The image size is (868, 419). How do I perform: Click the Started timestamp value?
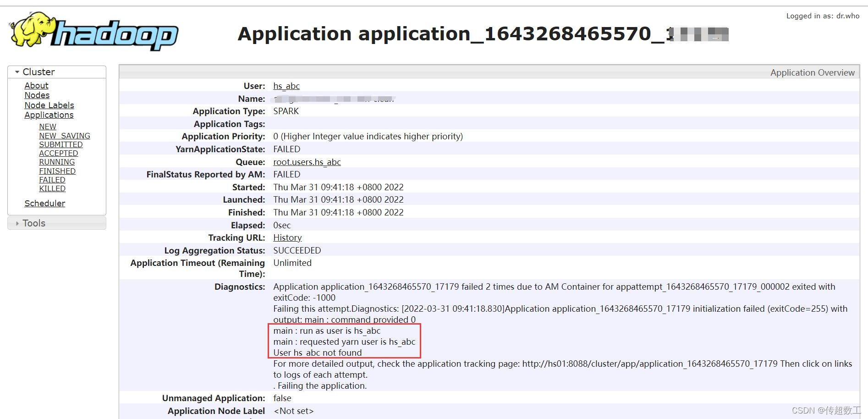click(x=338, y=187)
